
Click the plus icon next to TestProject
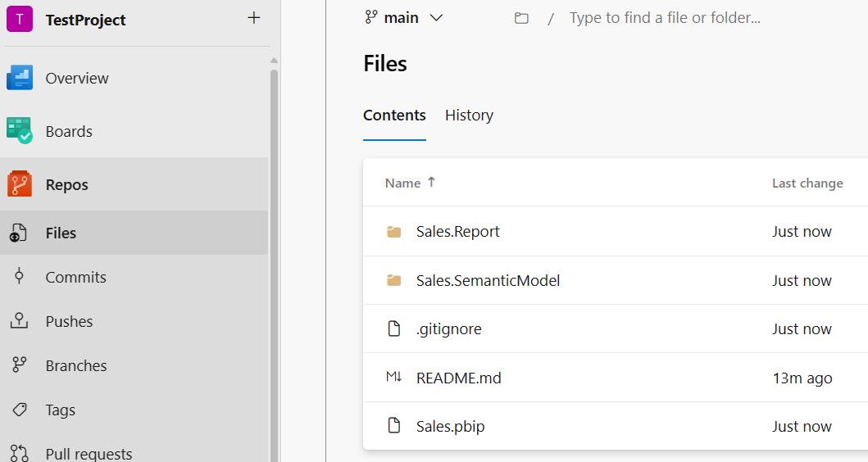coord(254,18)
